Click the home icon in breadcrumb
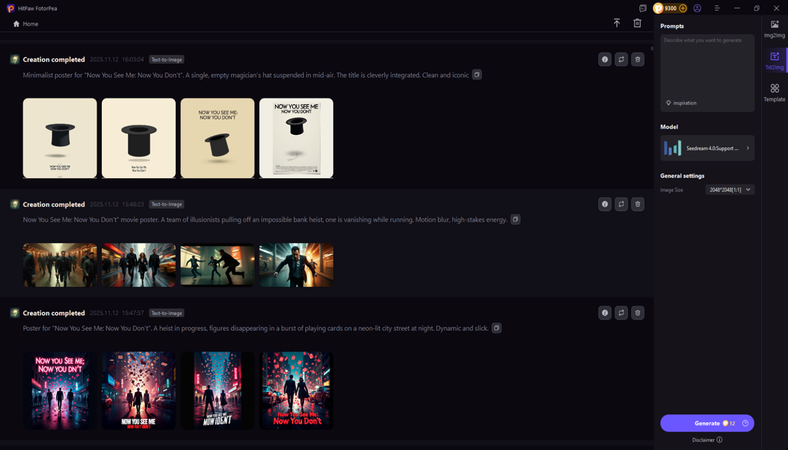This screenshot has width=788, height=450. click(17, 24)
